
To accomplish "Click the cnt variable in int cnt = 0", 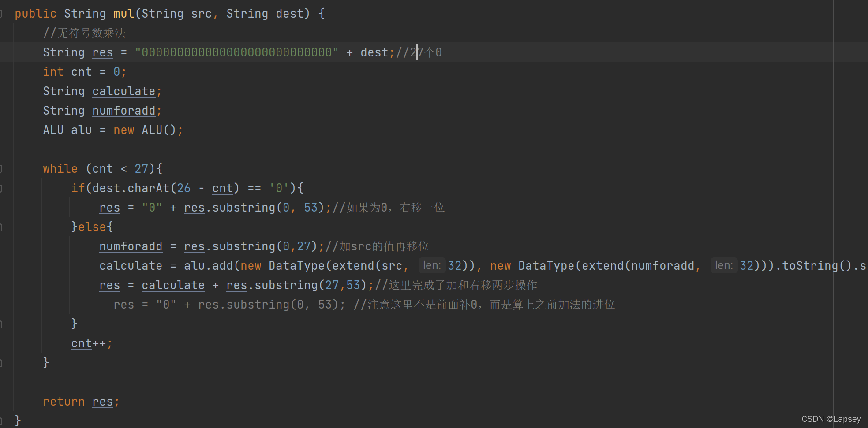I will pos(82,72).
